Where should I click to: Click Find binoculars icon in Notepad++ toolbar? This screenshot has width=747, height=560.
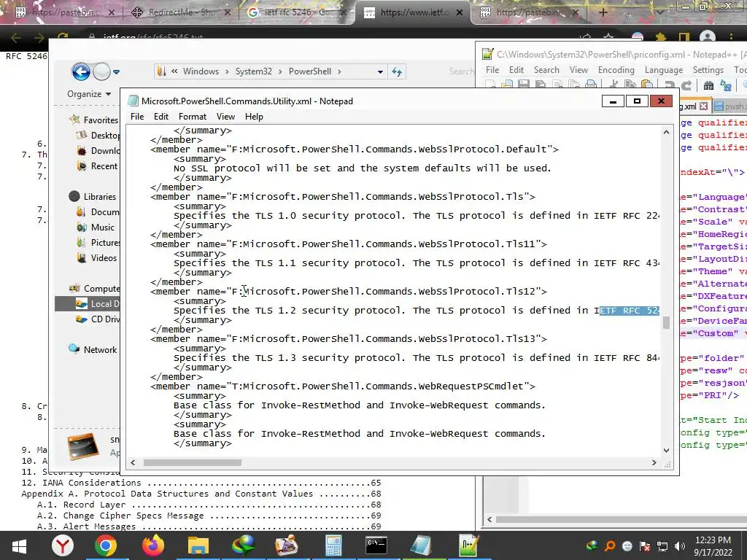pyautogui.click(x=708, y=85)
